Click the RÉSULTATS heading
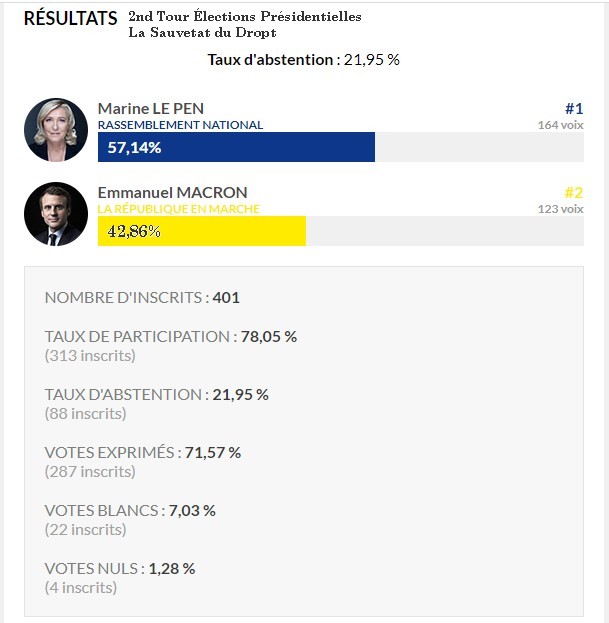Image resolution: width=609 pixels, height=623 pixels. click(x=70, y=19)
